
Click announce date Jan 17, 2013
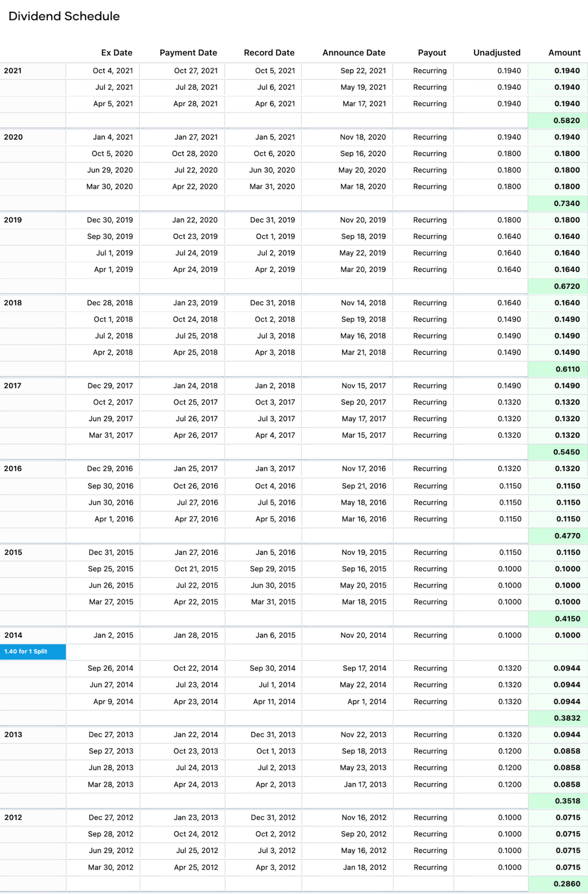point(365,784)
